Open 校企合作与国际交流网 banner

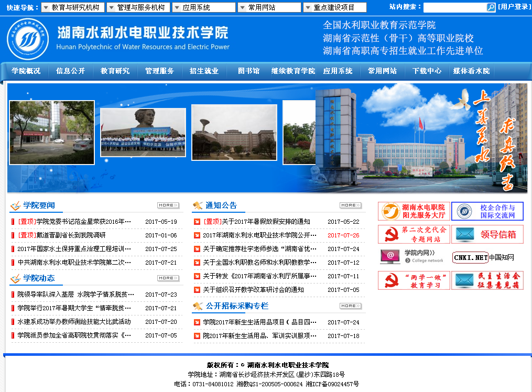coord(487,211)
